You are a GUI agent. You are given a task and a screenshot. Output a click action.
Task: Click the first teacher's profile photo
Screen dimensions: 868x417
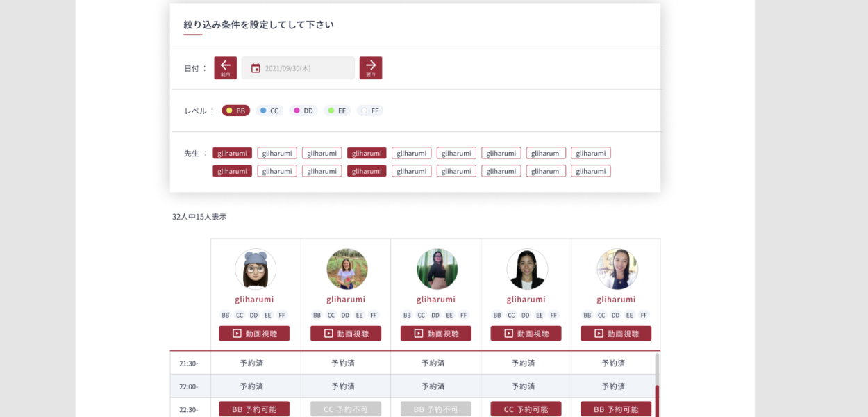256,269
